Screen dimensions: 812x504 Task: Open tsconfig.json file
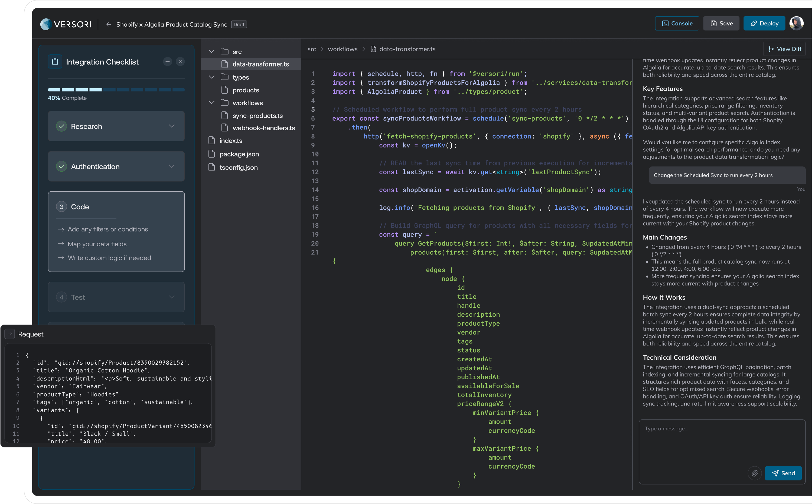coord(238,167)
